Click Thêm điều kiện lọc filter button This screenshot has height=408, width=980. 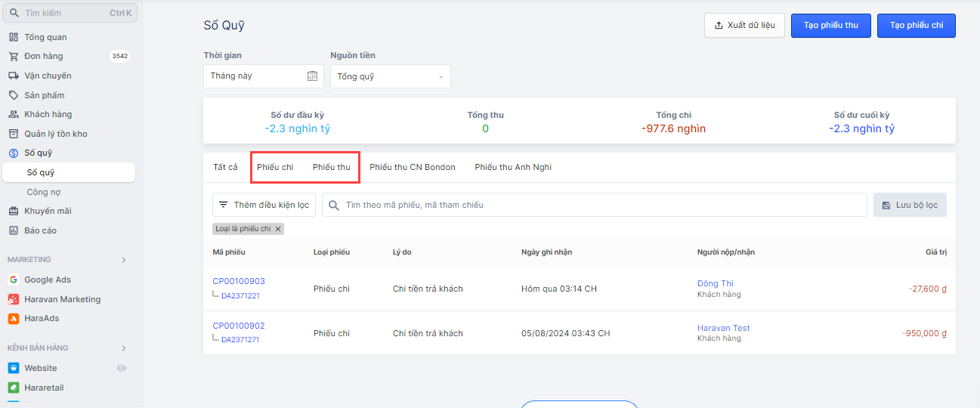264,205
